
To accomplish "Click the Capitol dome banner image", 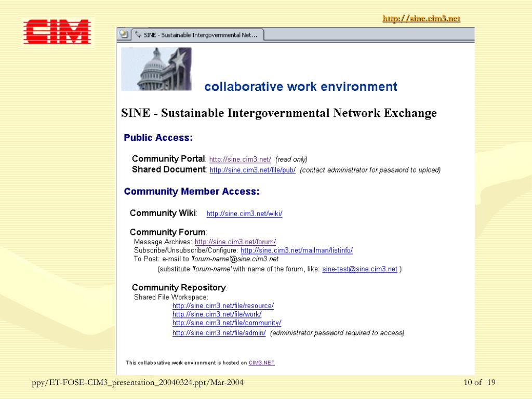I will coord(156,69).
